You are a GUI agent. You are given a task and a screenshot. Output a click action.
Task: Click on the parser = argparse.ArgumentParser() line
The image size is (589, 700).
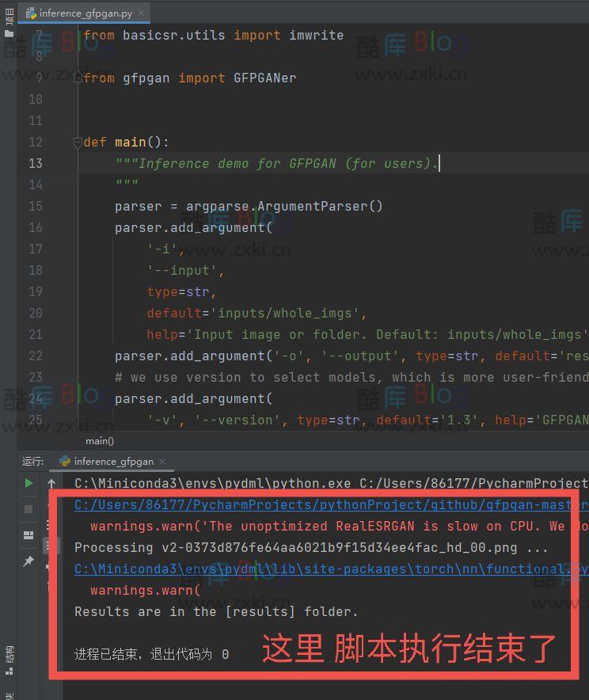[248, 207]
